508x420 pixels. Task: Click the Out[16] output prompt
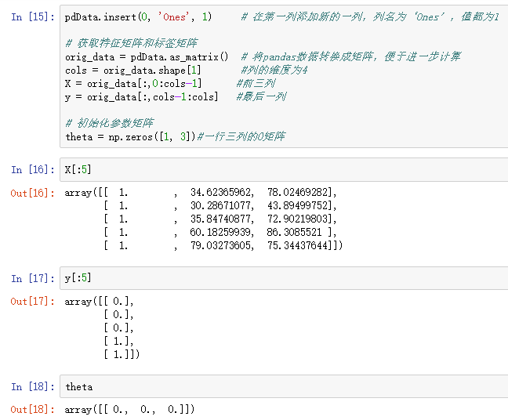pos(33,193)
